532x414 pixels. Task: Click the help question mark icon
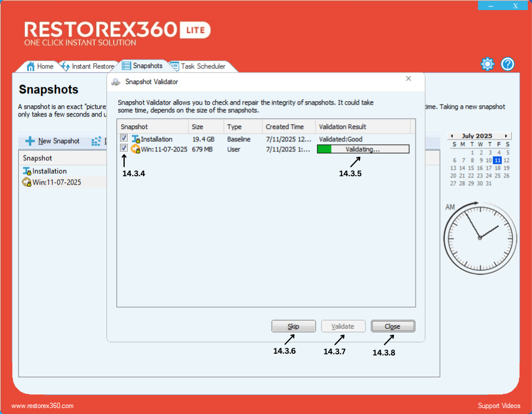pos(508,64)
